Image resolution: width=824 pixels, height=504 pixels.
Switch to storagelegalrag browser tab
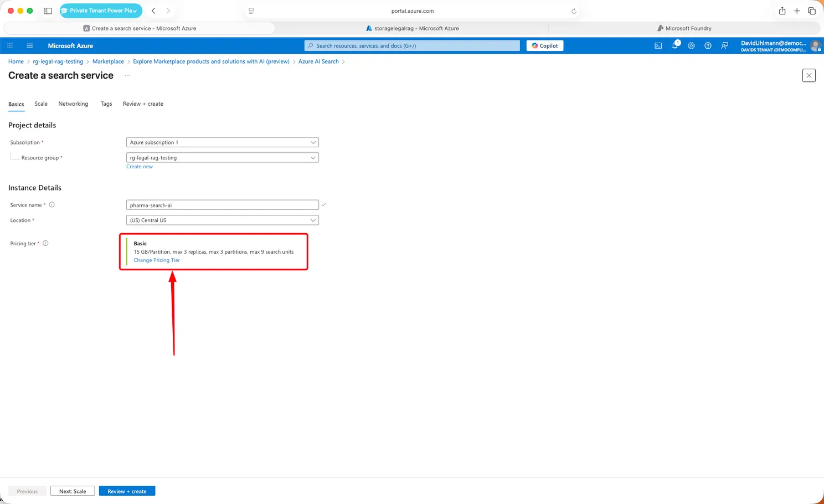[x=412, y=28]
